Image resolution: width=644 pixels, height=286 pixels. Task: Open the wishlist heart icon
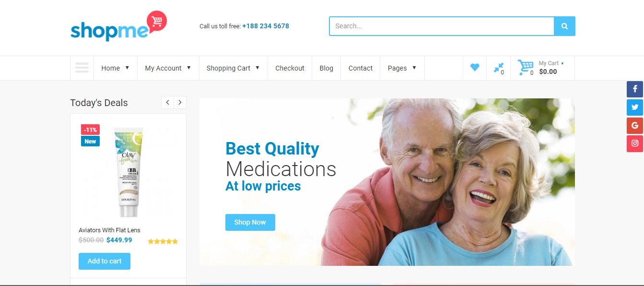475,68
